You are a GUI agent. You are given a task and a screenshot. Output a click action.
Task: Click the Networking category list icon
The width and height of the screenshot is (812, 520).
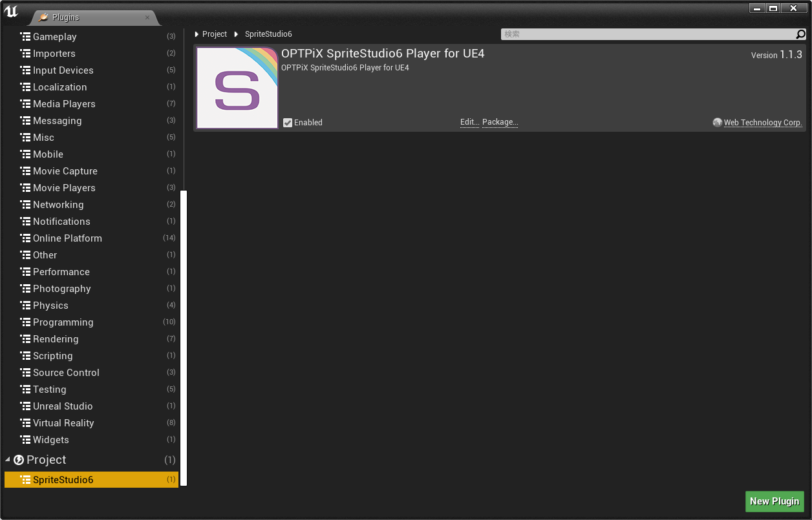click(25, 205)
